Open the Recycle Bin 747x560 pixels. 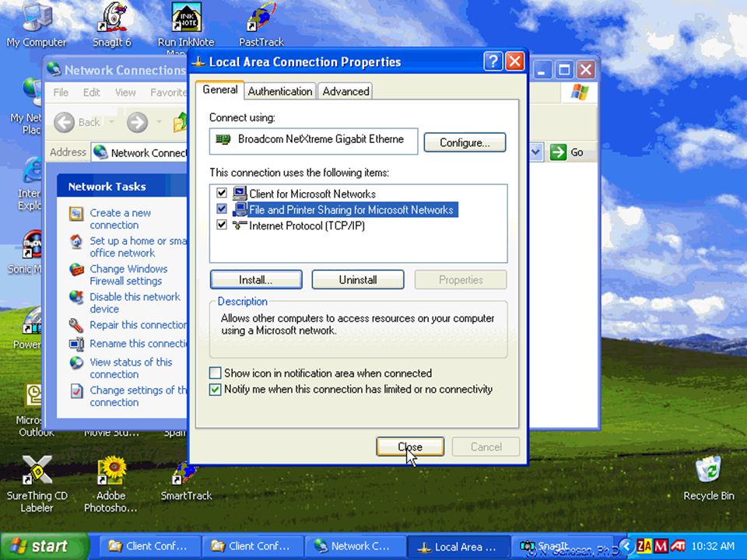tap(708, 478)
